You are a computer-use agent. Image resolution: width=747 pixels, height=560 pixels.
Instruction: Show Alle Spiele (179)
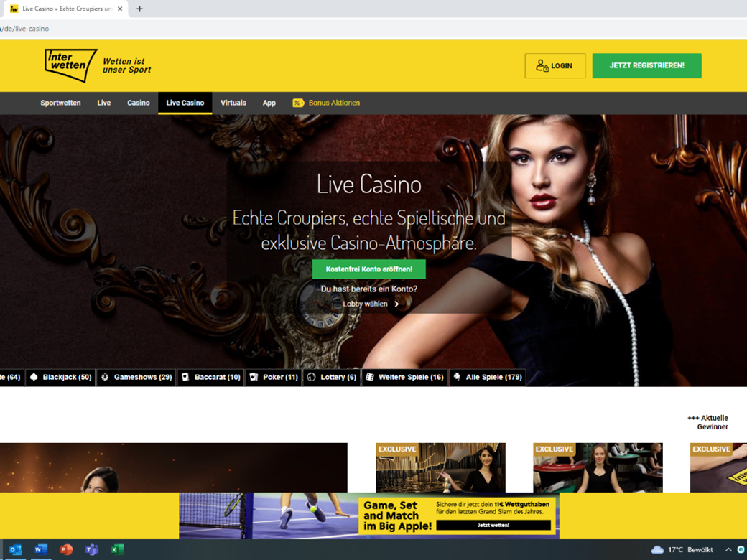[487, 377]
